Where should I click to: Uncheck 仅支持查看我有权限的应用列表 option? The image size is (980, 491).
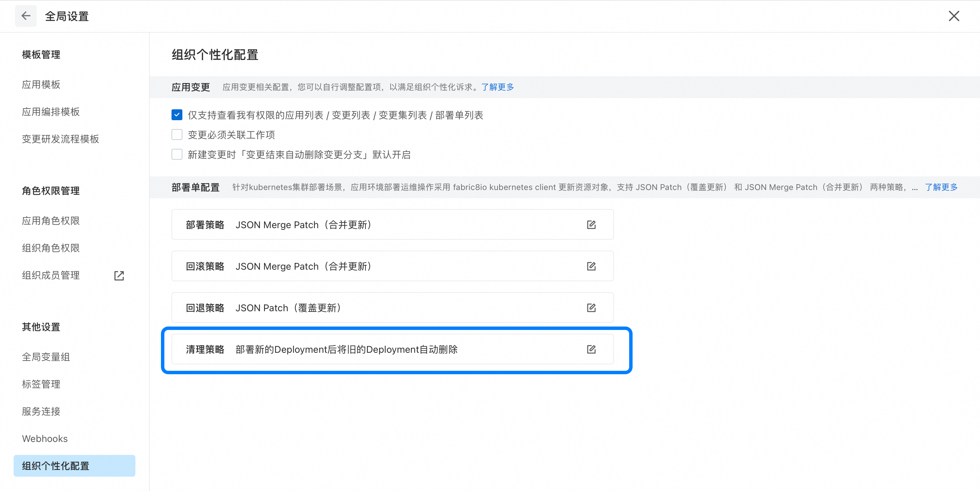[x=177, y=115]
